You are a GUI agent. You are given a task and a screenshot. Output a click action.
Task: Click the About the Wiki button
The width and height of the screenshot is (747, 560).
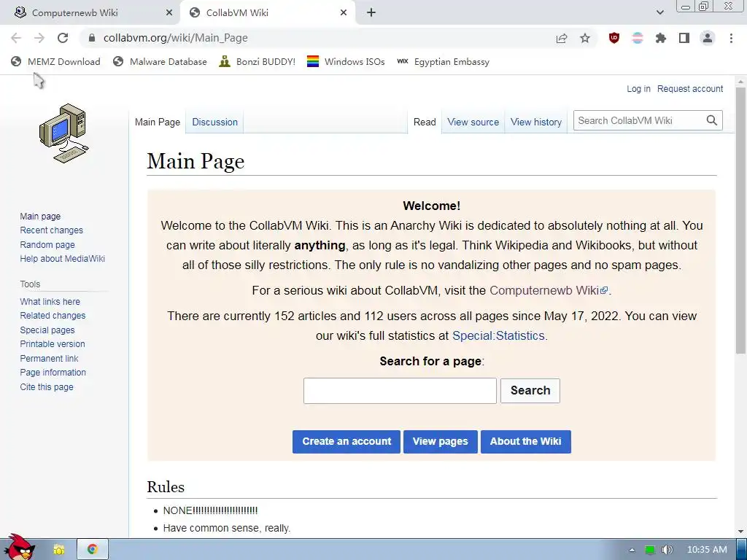click(x=525, y=441)
